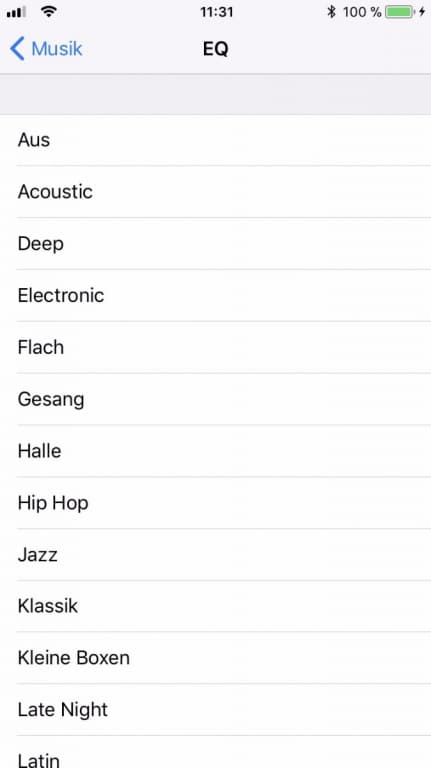Tap the battery indicator icon

click(399, 12)
